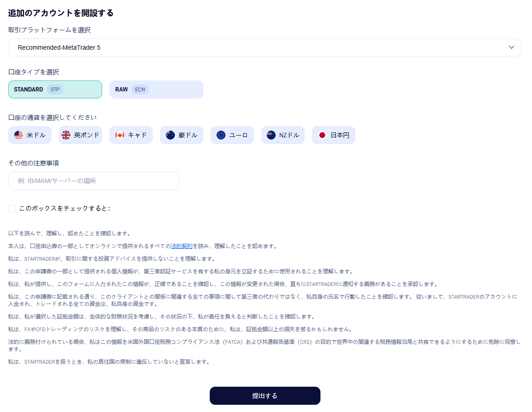Focus the その他の注意事項 input field
532x412 pixels.
click(x=94, y=181)
